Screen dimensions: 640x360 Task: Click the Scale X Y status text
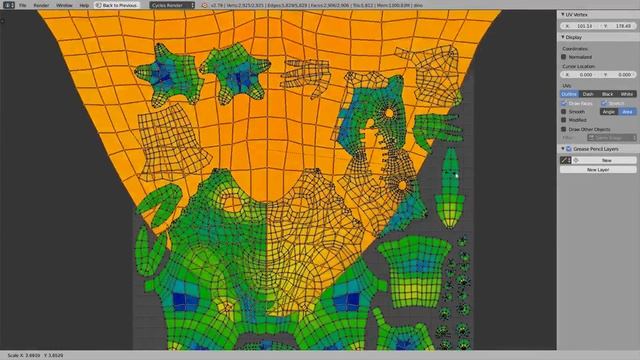pos(35,356)
